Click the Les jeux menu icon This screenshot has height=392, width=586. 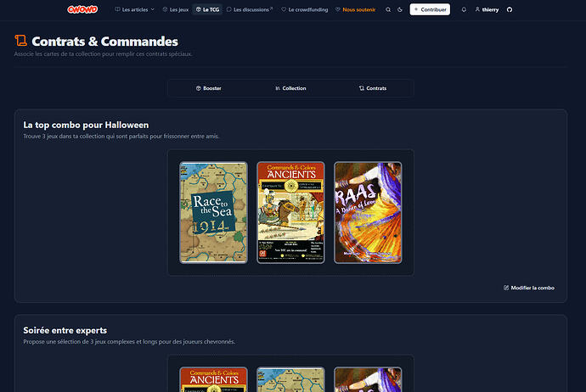click(166, 9)
